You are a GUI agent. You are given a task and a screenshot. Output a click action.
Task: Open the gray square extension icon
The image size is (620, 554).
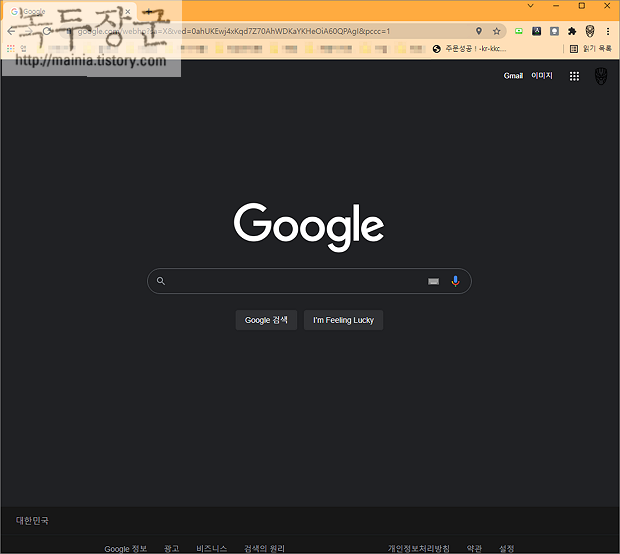pyautogui.click(x=554, y=31)
